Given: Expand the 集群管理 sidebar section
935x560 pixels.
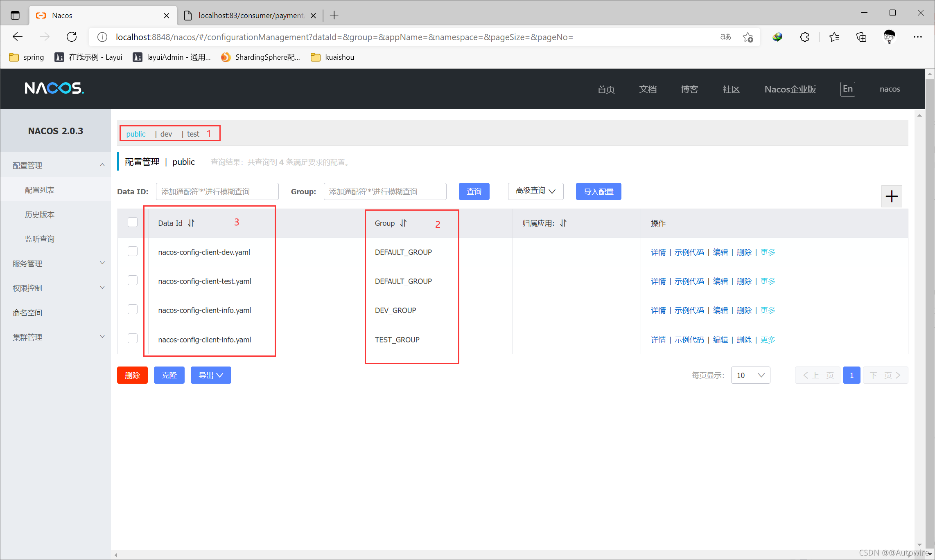Looking at the screenshot, I should [x=56, y=337].
